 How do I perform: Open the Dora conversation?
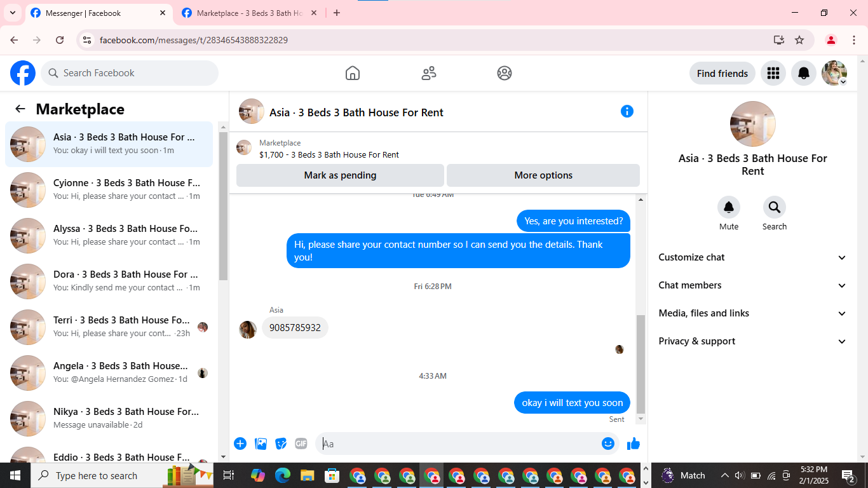click(109, 281)
